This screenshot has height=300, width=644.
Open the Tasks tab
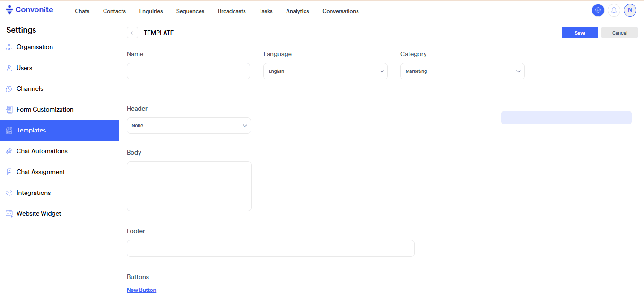point(266,11)
